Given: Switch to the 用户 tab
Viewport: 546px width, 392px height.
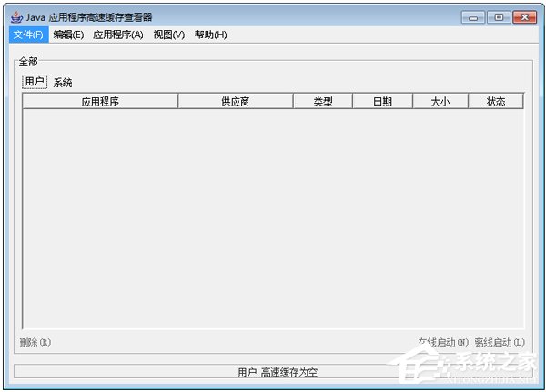Looking at the screenshot, I should [x=35, y=82].
